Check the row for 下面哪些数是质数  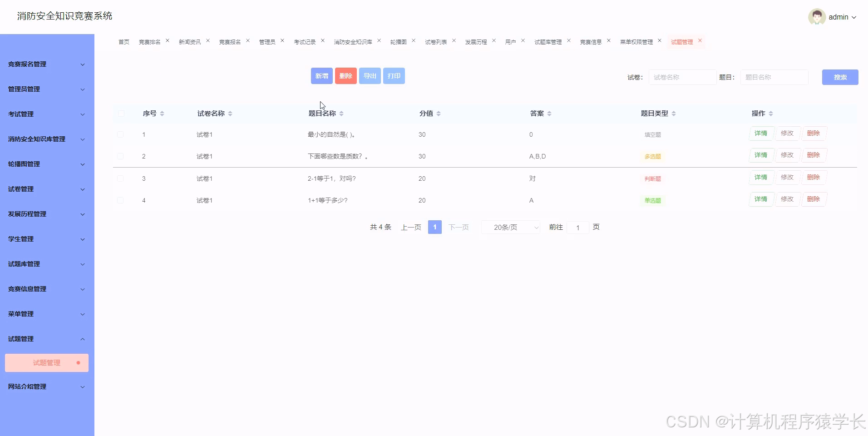point(120,156)
